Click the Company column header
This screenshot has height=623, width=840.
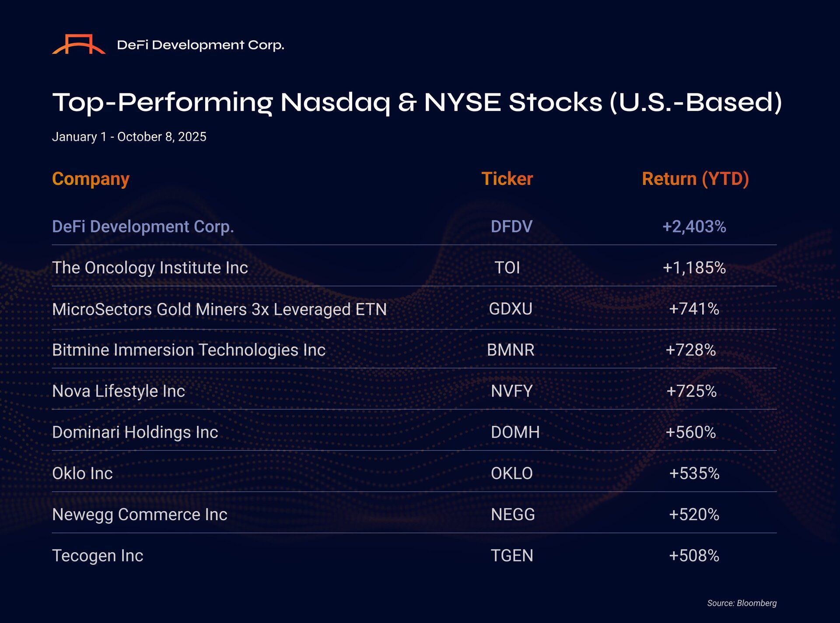coord(91,179)
